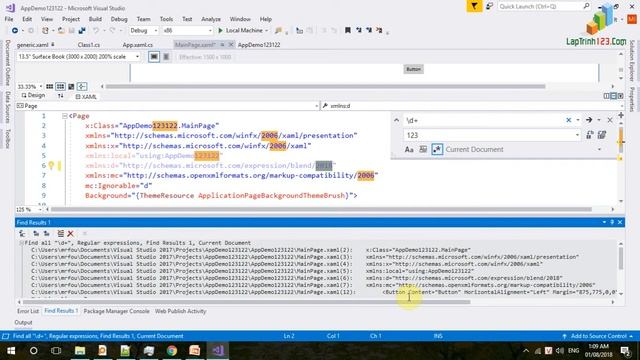Collapse the replace row toggle
Screen dimensions: 640x360
tap(396, 120)
